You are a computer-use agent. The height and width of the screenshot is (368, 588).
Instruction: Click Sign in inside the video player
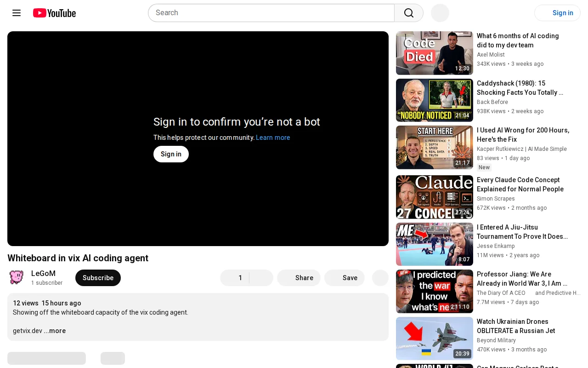pyautogui.click(x=171, y=154)
